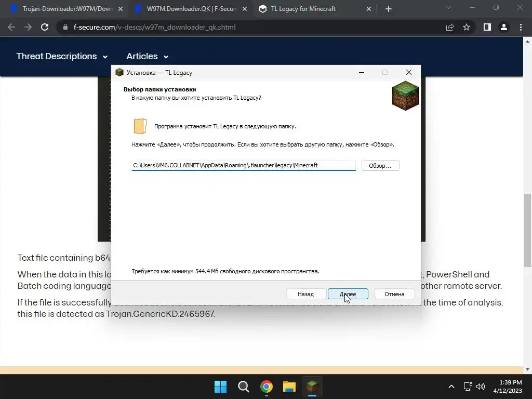
Task: Click the scrollbar up arrow
Action: [528, 42]
